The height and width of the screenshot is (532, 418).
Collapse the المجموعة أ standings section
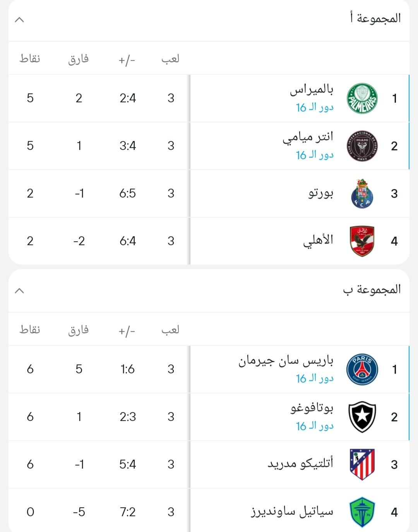[x=19, y=19]
